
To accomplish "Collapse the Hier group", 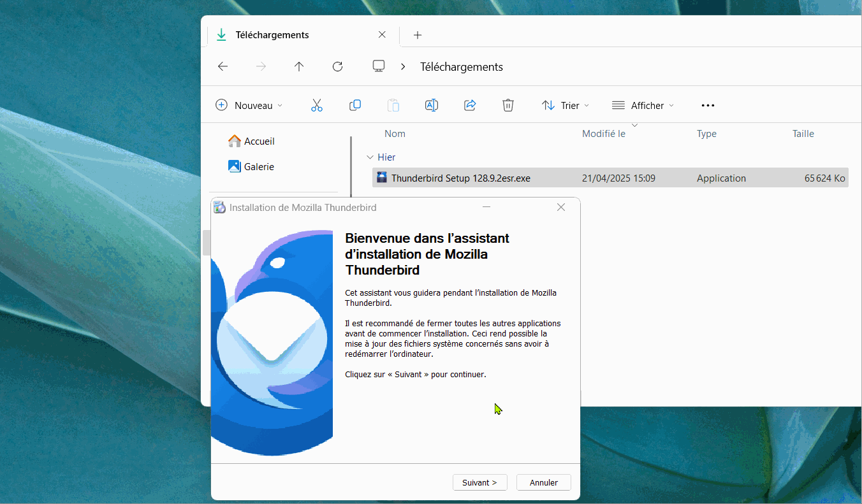I will point(370,157).
